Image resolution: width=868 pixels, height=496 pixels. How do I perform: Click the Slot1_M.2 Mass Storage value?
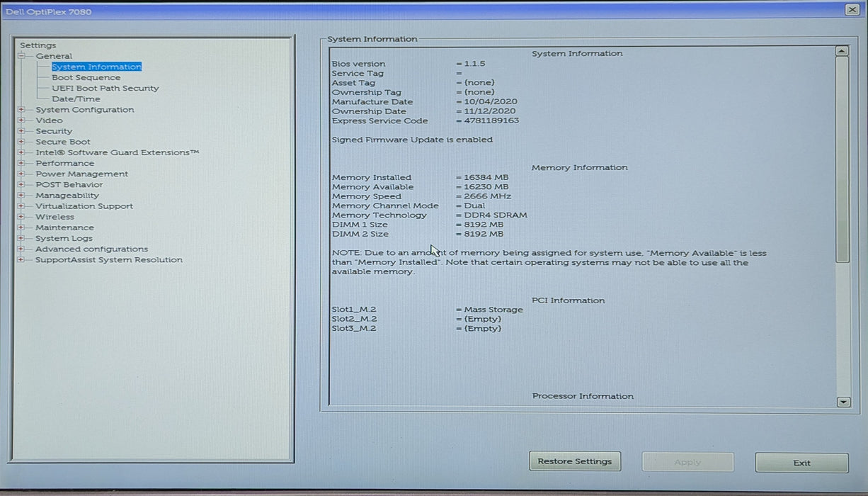(x=493, y=310)
